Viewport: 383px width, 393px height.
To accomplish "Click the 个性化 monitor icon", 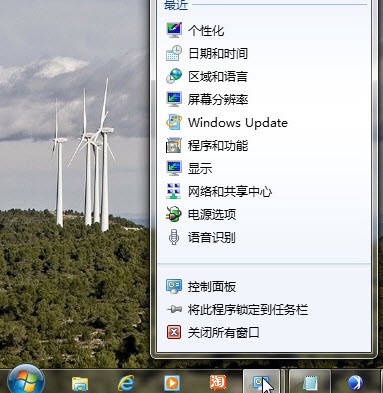I will click(x=174, y=30).
